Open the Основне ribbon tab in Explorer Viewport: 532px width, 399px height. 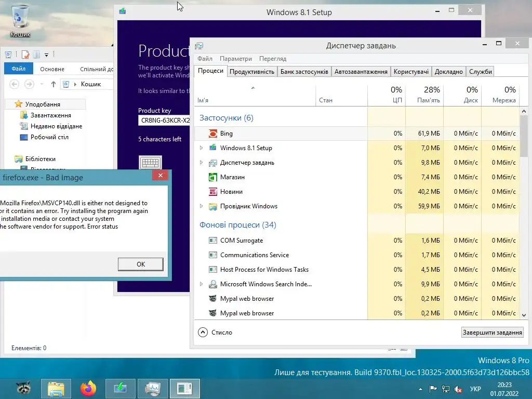click(x=52, y=69)
